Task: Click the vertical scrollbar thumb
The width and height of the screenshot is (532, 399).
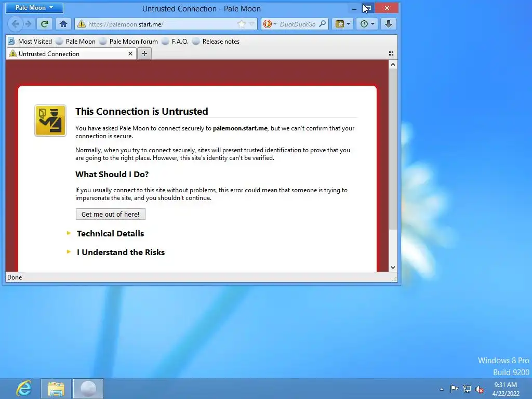Action: click(393, 149)
